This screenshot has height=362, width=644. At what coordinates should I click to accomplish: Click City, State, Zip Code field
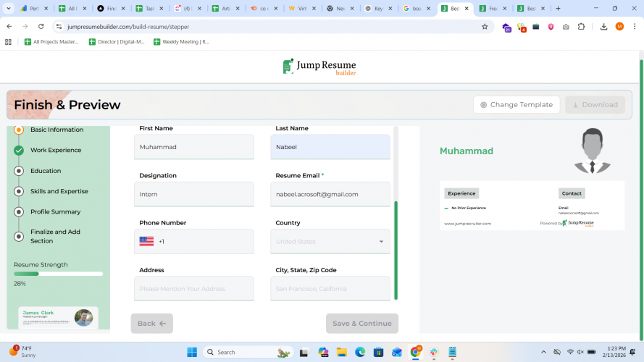tap(330, 289)
